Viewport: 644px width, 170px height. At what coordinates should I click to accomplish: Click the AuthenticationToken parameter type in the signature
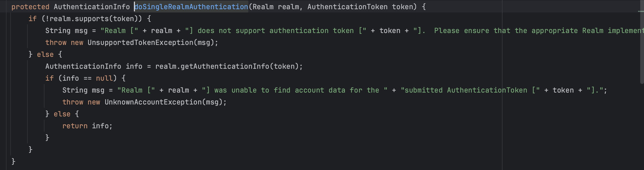347,7
